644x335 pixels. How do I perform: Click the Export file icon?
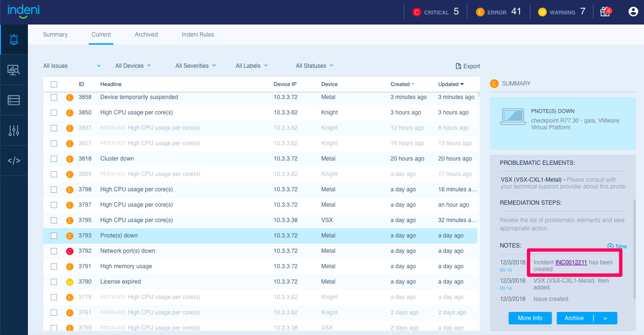point(459,66)
